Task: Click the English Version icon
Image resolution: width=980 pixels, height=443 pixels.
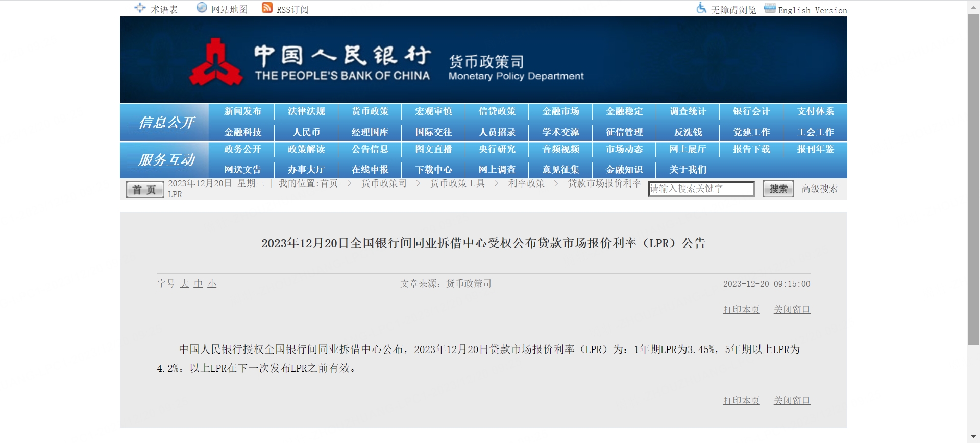Action: pyautogui.click(x=770, y=8)
